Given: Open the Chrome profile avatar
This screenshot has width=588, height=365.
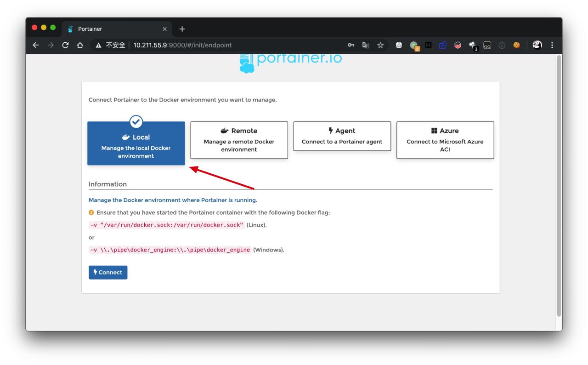Looking at the screenshot, I should tap(537, 45).
